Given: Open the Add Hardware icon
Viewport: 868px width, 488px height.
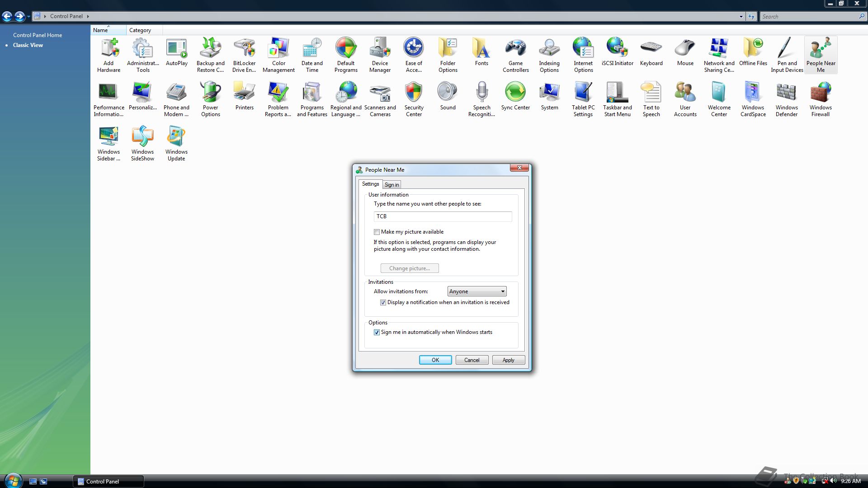Looking at the screenshot, I should pyautogui.click(x=108, y=55).
